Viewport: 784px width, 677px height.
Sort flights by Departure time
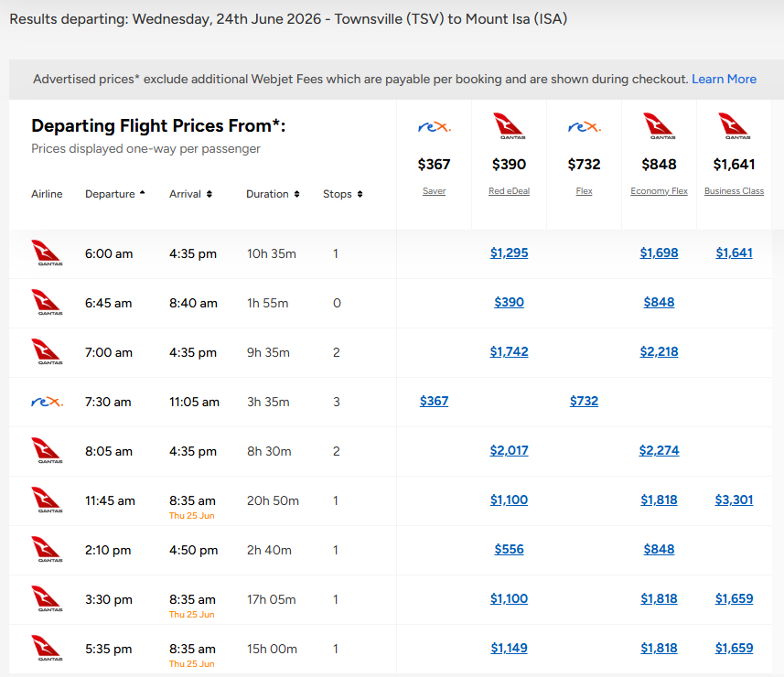click(x=115, y=194)
